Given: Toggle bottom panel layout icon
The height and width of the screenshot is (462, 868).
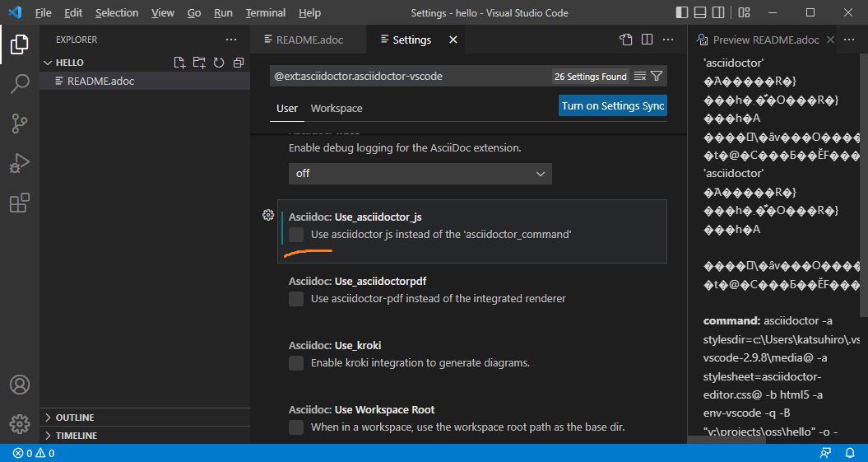Looking at the screenshot, I should [699, 12].
